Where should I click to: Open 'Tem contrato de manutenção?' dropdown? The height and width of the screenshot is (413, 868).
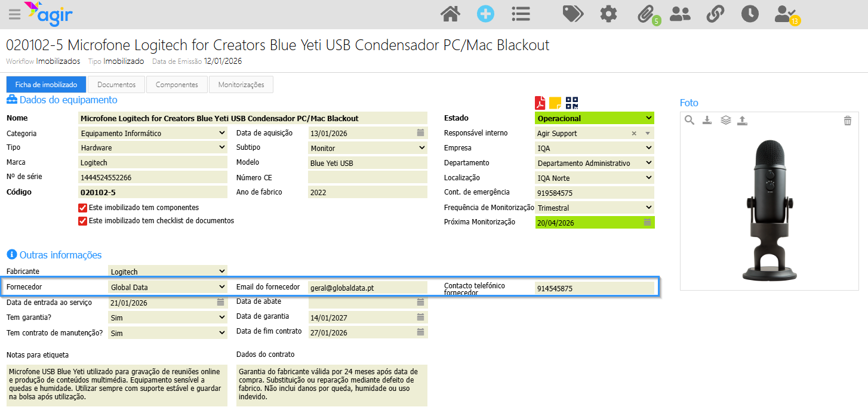click(168, 332)
